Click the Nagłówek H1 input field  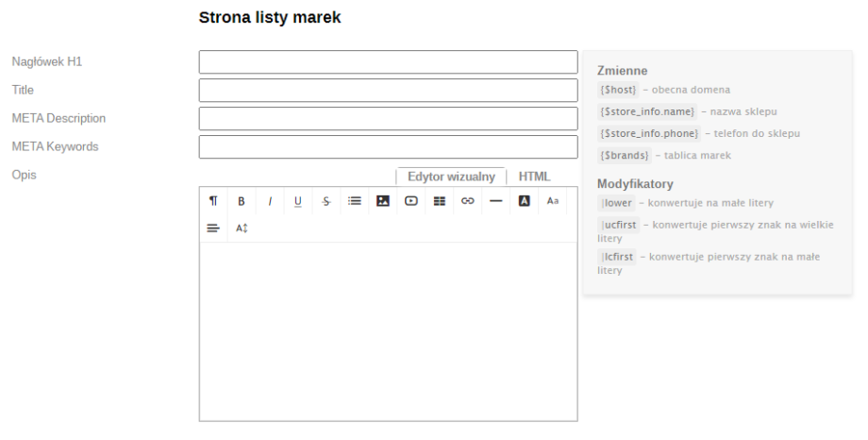coord(388,62)
